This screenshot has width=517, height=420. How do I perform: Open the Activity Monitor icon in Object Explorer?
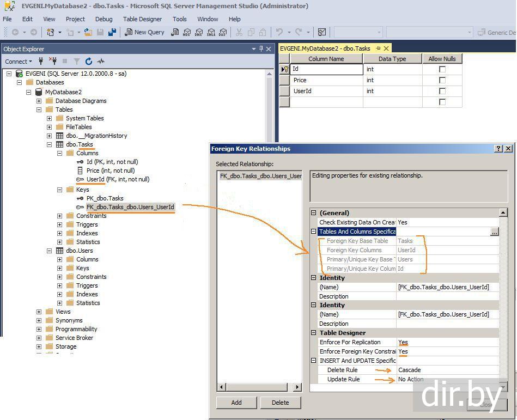(x=101, y=62)
